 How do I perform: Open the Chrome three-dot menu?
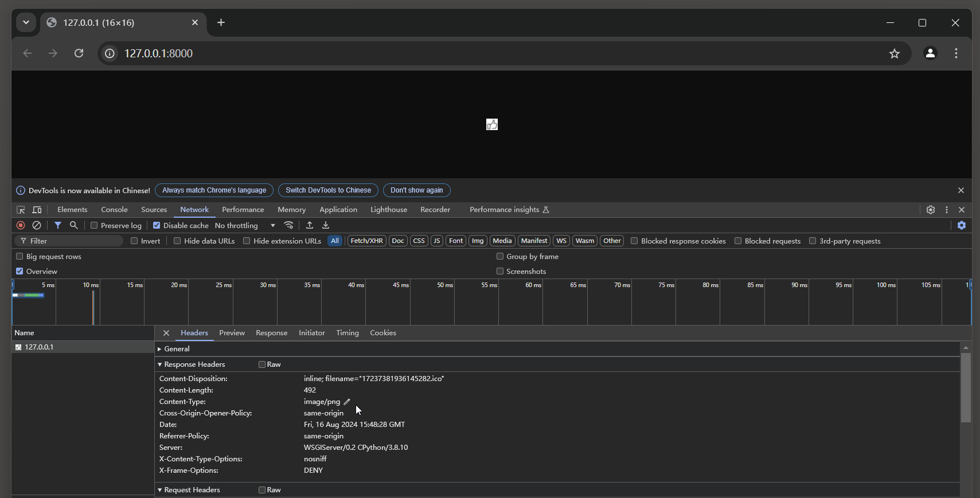(x=956, y=53)
